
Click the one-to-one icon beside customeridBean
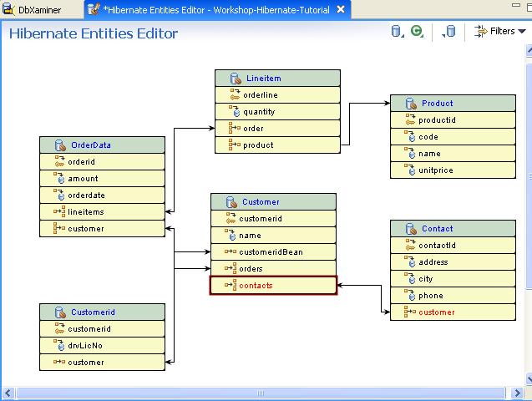click(231, 251)
